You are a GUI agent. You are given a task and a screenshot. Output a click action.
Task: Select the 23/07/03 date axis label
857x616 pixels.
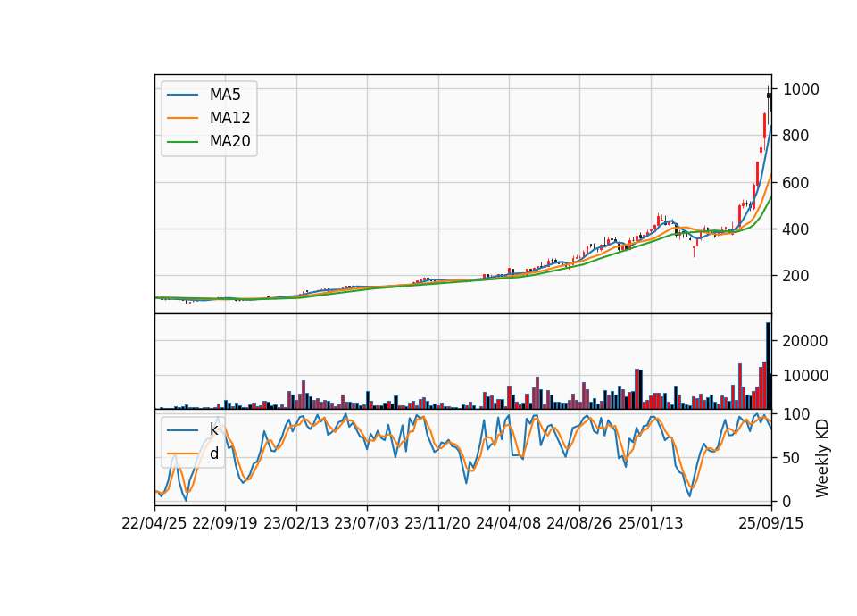[367, 523]
